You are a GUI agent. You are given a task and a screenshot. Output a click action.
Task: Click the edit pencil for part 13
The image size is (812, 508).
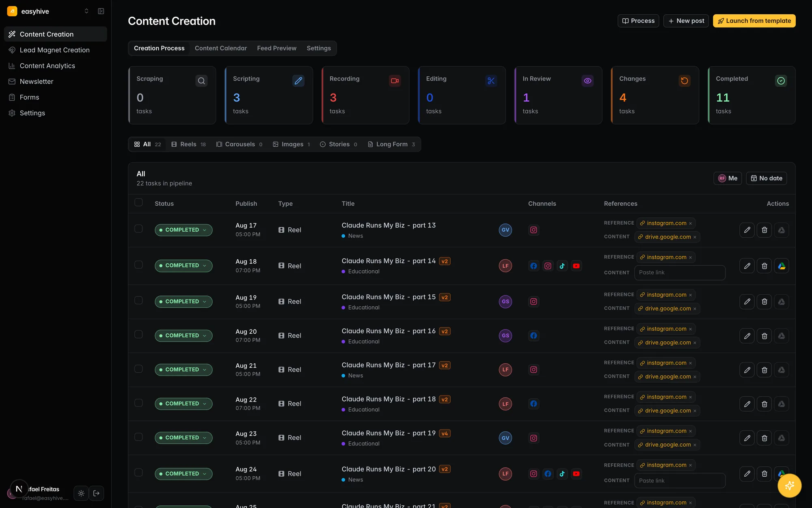tap(747, 230)
